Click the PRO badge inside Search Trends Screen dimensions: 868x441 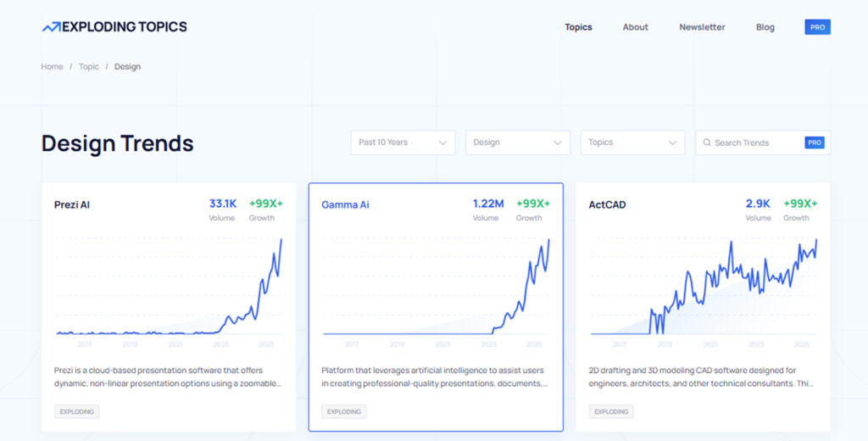pyautogui.click(x=814, y=142)
